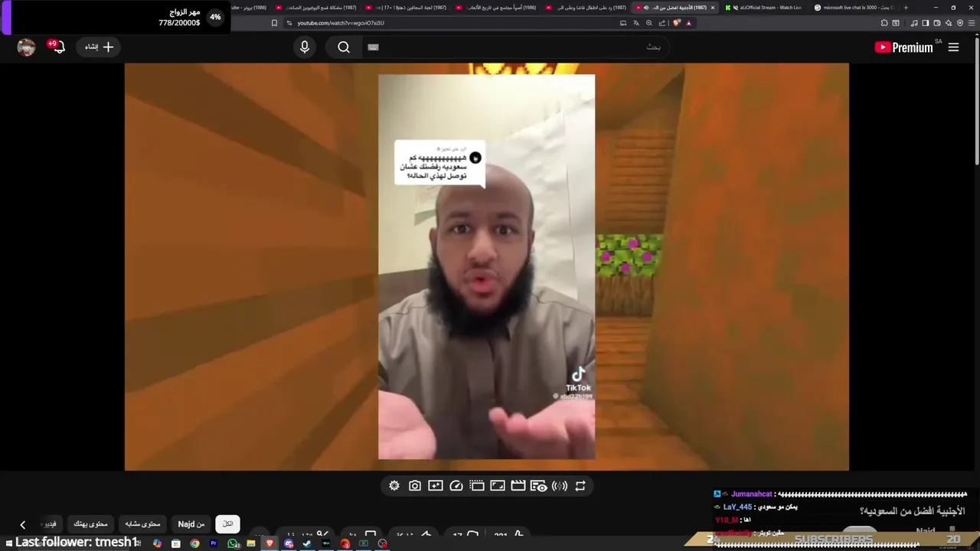This screenshot has height=551, width=980.
Task: Open the browser extensions puzzle icon
Action: pyautogui.click(x=884, y=23)
